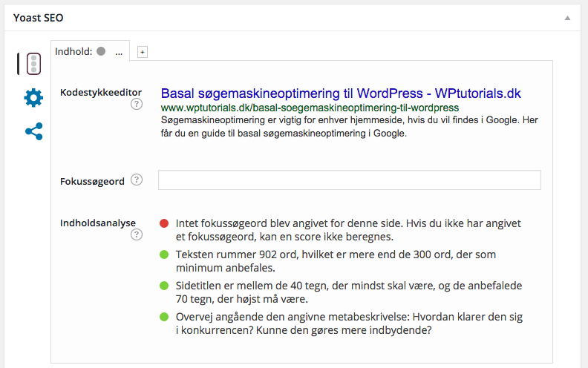Open the social share settings tab

33,131
